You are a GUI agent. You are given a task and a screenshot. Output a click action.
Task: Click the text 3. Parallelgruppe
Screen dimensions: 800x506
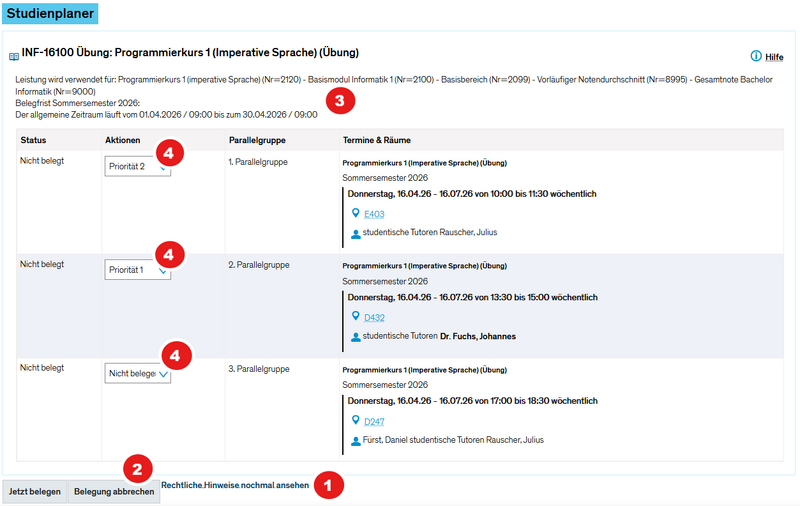point(259,369)
